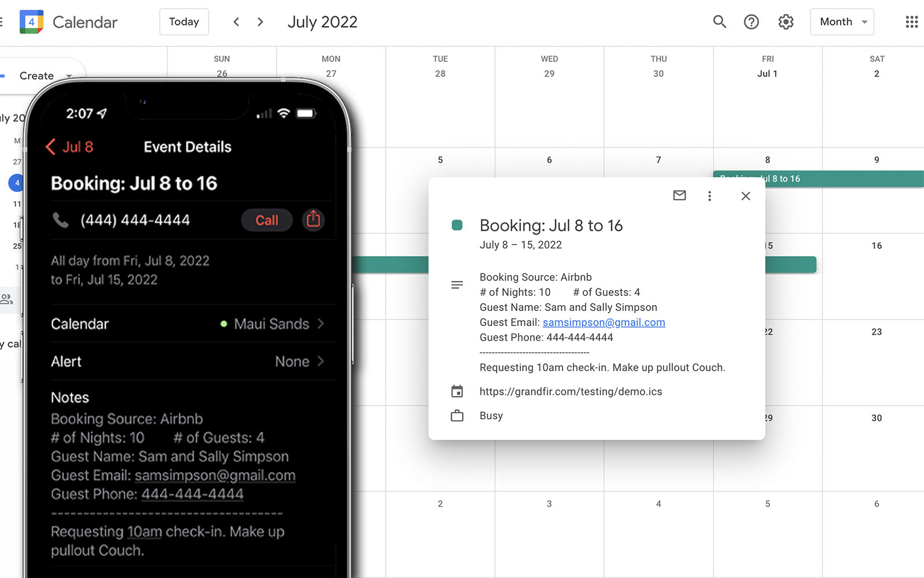
Task: Open the help question mark menu
Action: tap(751, 22)
